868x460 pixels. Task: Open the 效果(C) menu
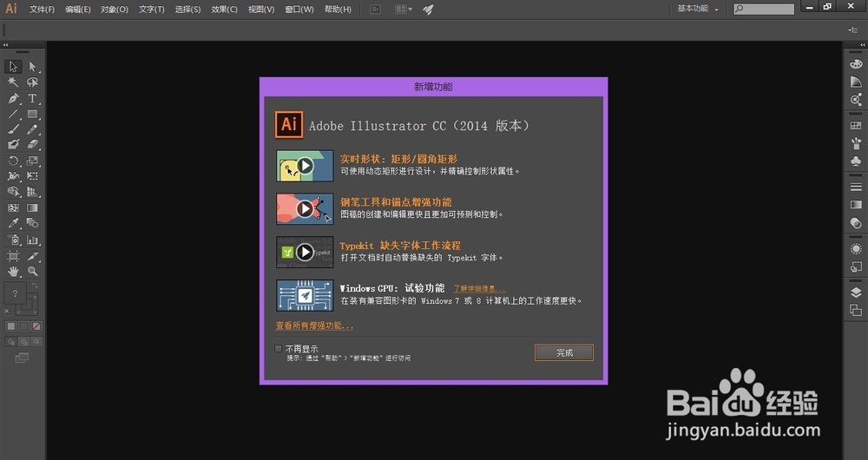[224, 10]
